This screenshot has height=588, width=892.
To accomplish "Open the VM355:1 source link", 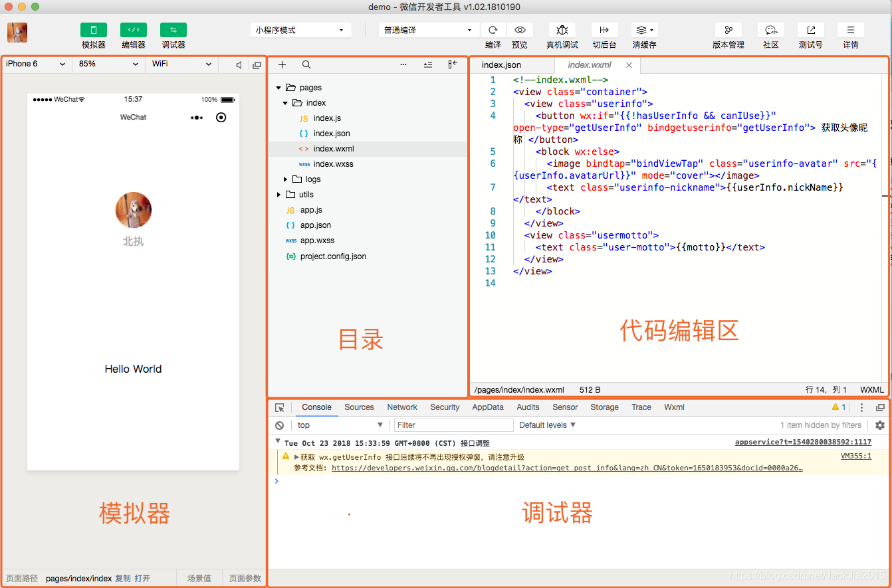I will point(856,456).
